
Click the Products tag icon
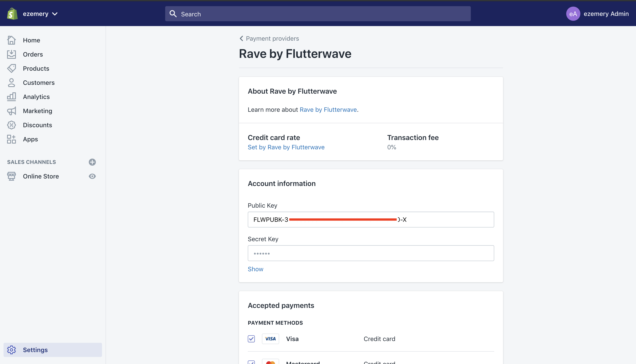point(11,68)
